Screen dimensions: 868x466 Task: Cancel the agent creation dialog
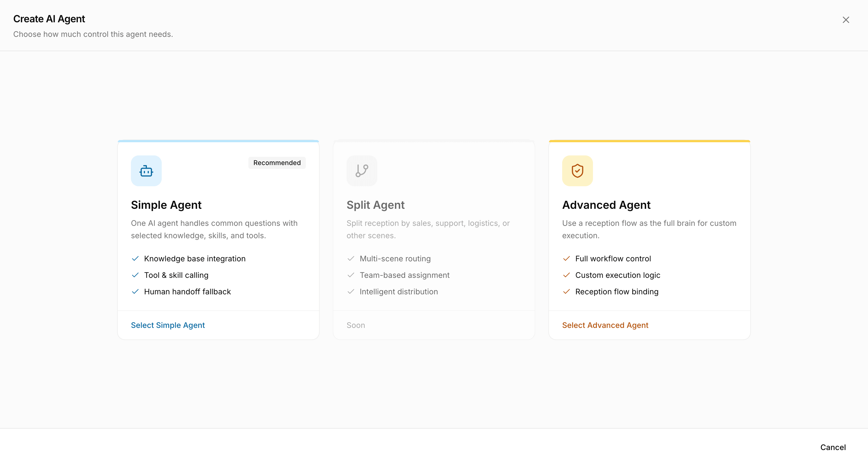tap(833, 447)
